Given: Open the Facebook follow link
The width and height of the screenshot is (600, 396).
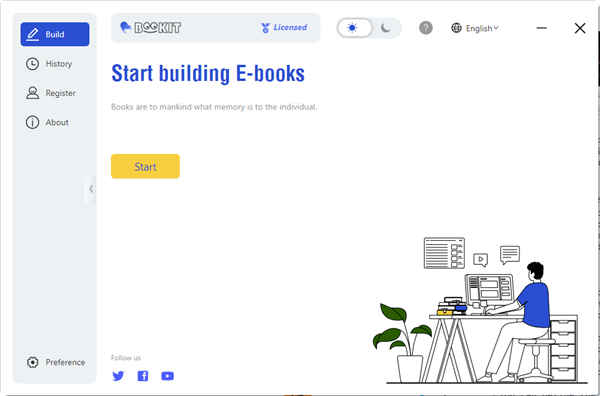Looking at the screenshot, I should click(x=143, y=376).
